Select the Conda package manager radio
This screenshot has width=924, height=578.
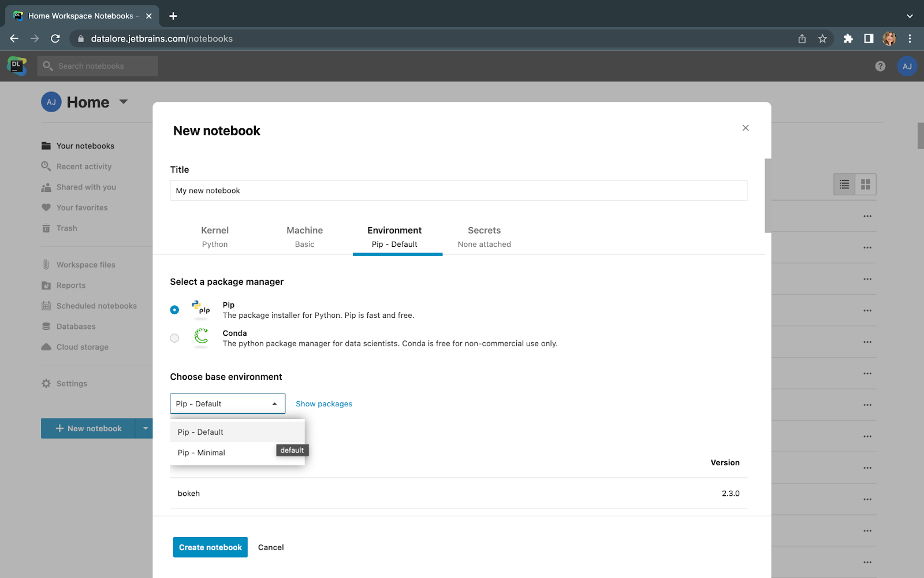[174, 338]
